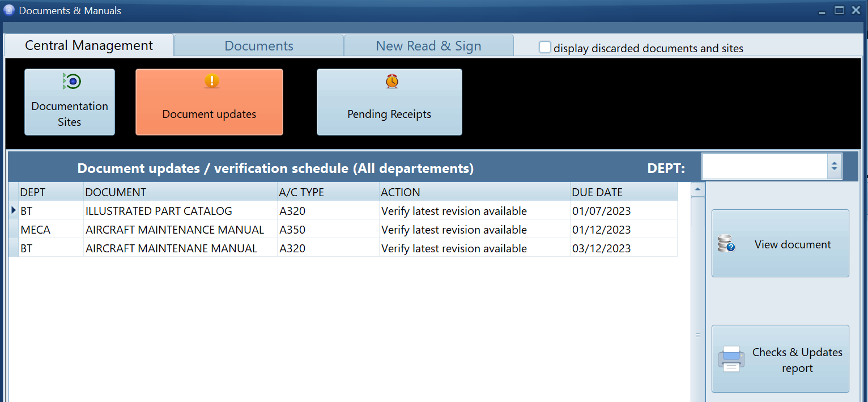Enable display discarded documents and sites checkbox
This screenshot has height=402, width=868.
(544, 48)
